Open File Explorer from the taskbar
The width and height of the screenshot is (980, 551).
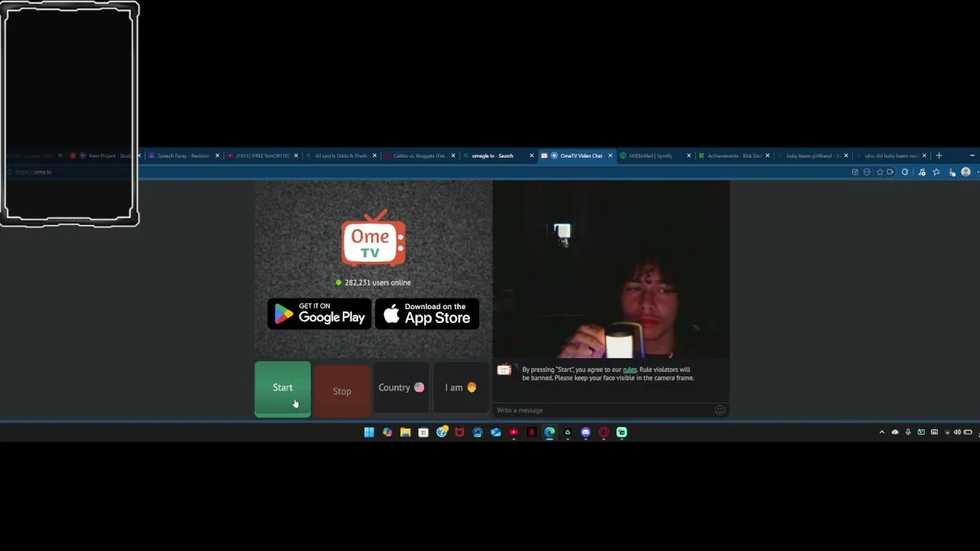pos(405,432)
